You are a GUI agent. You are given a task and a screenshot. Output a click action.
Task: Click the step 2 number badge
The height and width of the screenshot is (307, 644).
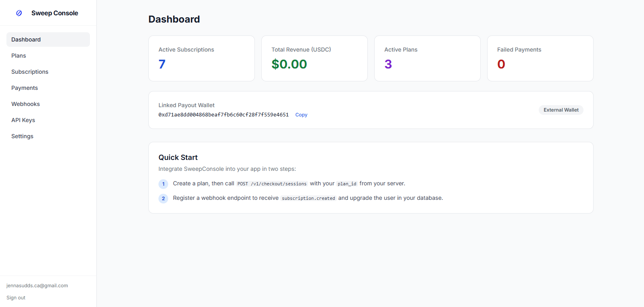click(x=163, y=199)
